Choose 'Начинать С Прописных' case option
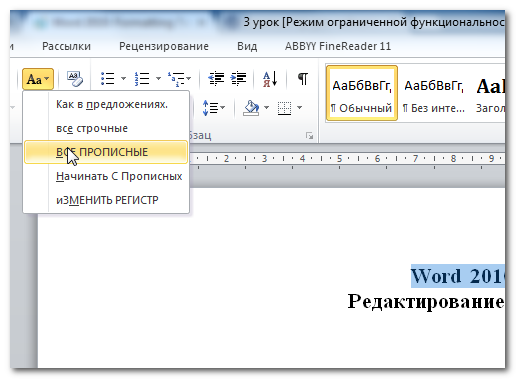 tap(106, 176)
